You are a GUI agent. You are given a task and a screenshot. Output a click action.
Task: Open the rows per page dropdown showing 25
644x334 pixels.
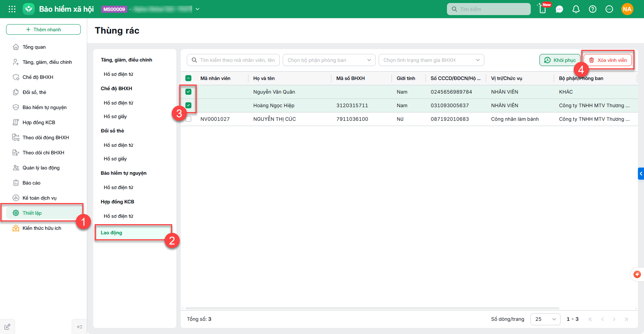click(x=545, y=319)
